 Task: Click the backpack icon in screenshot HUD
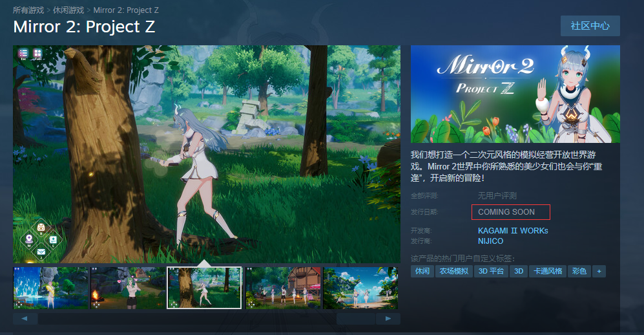41,227
